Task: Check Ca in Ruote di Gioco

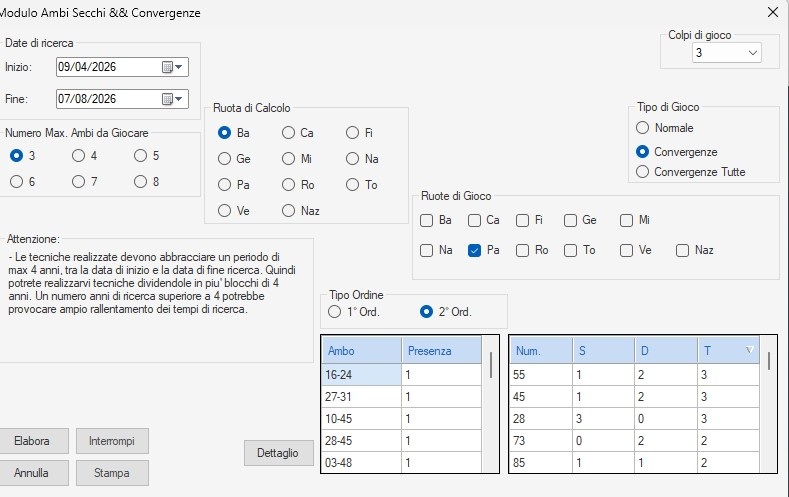Action: (475, 220)
